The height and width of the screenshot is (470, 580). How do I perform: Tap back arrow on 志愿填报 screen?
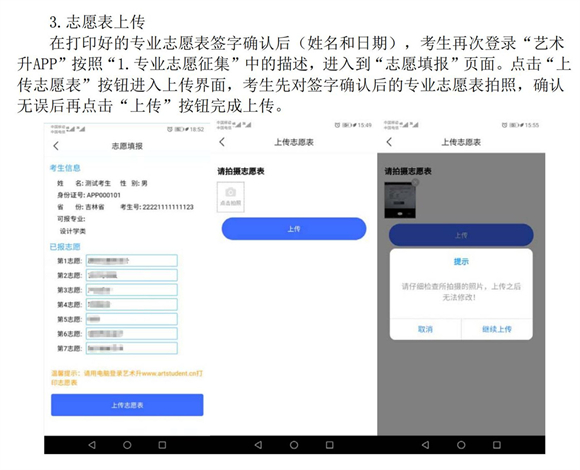(56, 146)
